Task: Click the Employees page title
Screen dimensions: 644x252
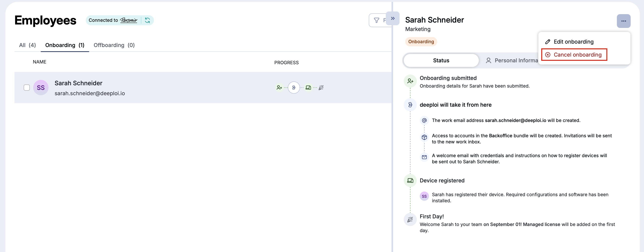Action: click(45, 20)
